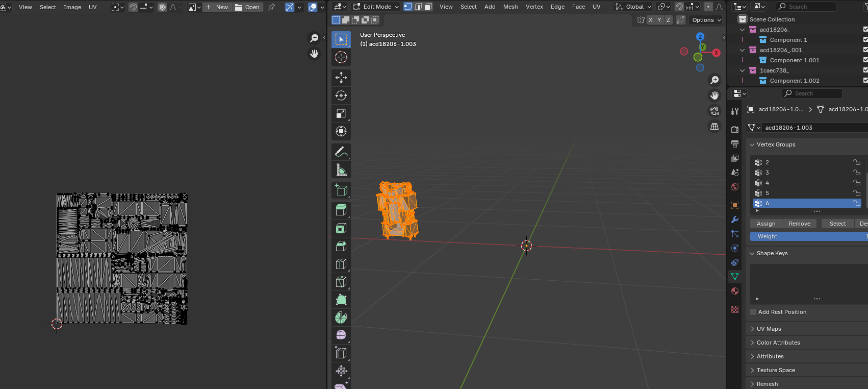Open the Modifiers wrench properties tab
Image resolution: width=868 pixels, height=389 pixels.
point(735,220)
